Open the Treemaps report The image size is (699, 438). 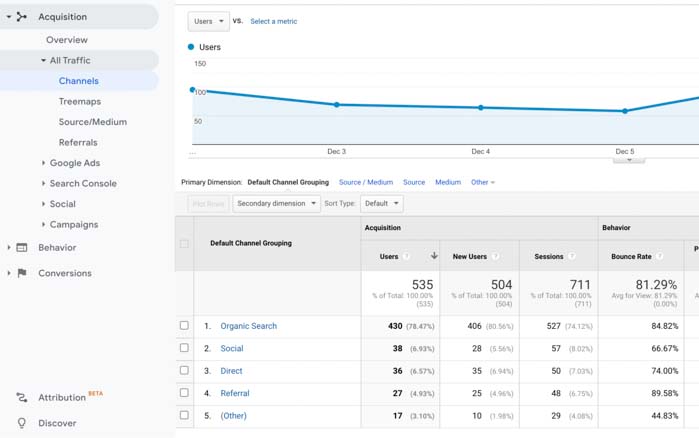click(80, 101)
